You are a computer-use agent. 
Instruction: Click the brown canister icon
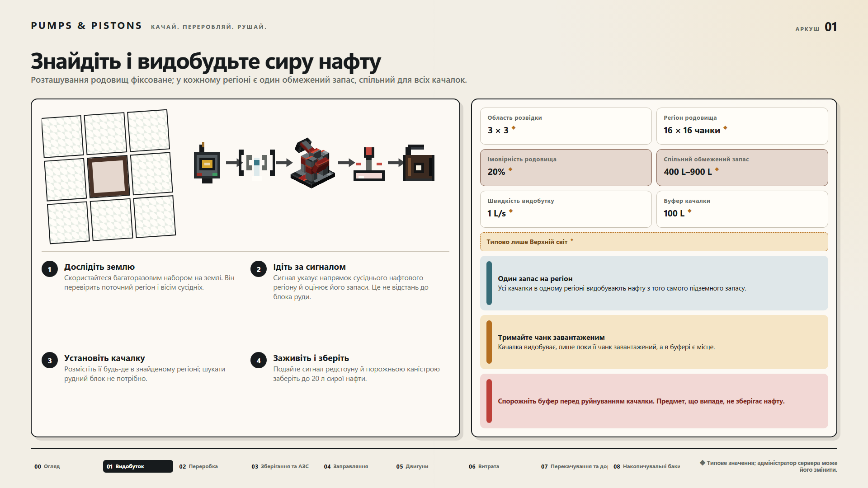pyautogui.click(x=419, y=163)
